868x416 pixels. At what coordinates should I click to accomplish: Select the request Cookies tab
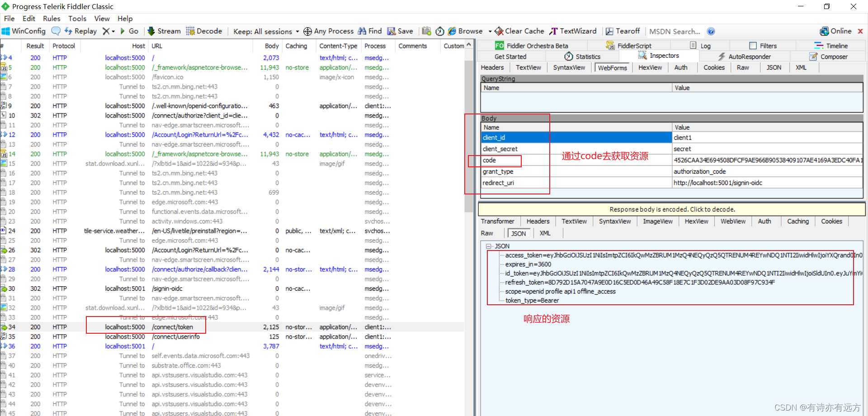coord(714,67)
